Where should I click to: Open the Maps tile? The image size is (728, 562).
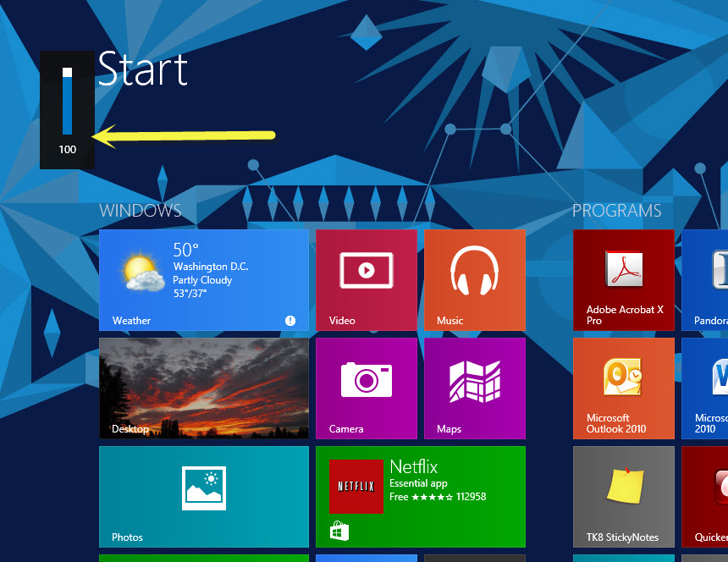click(475, 388)
